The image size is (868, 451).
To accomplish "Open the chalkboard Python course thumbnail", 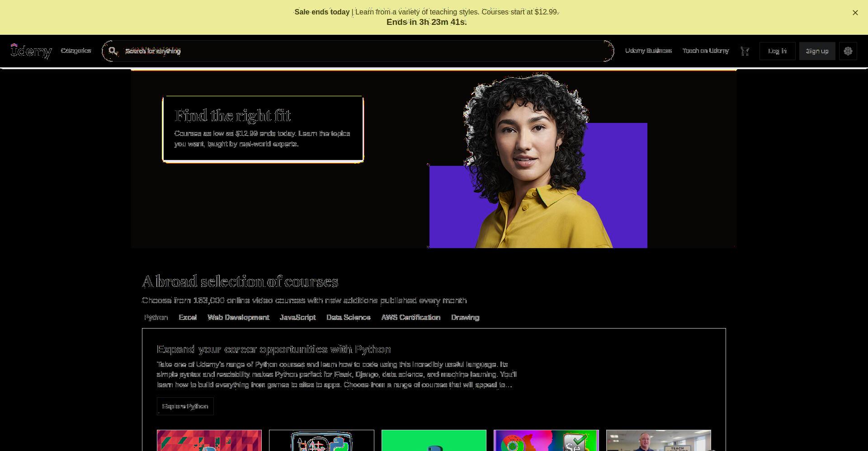I will tap(321, 441).
